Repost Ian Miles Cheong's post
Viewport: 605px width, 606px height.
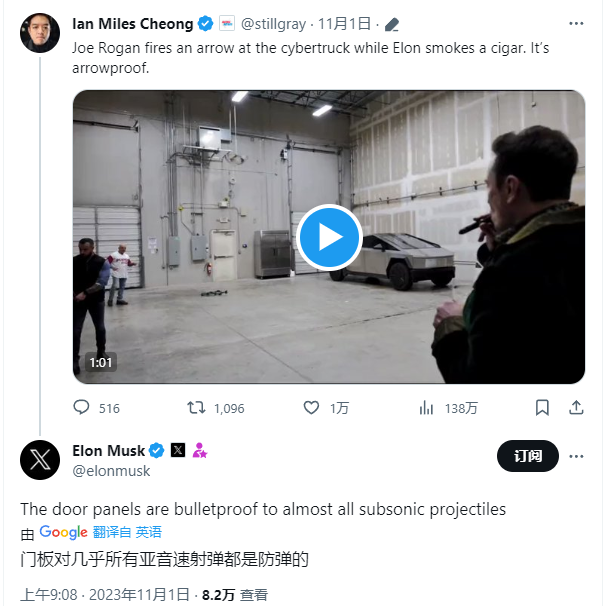point(196,408)
